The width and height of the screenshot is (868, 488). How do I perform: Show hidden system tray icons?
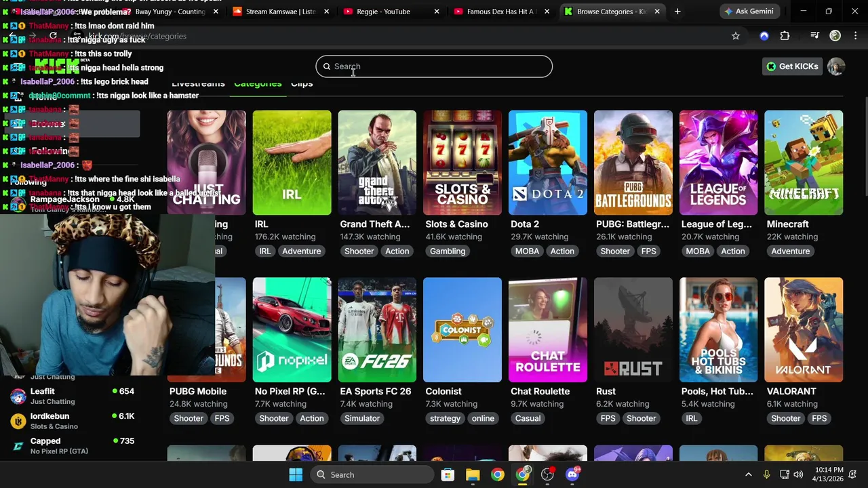[x=748, y=474]
